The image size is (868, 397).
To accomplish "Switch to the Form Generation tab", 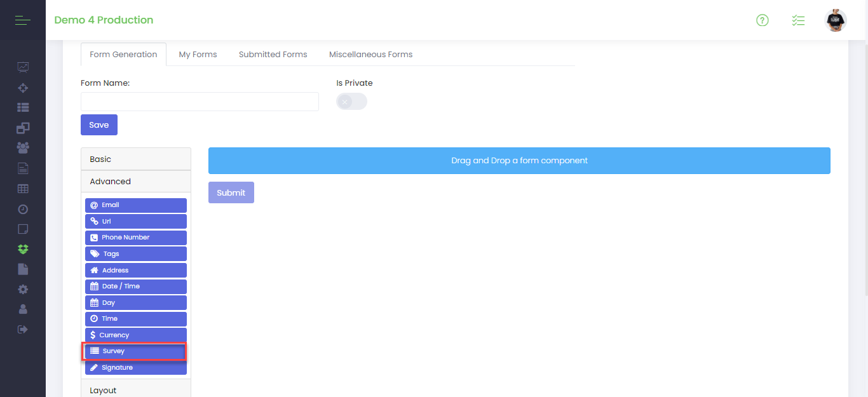I will (x=123, y=55).
